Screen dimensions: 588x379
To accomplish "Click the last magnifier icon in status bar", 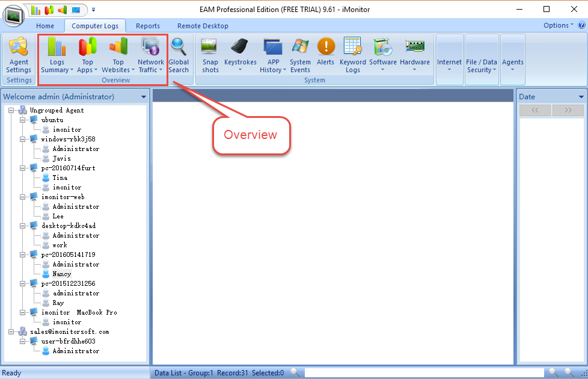I will pyautogui.click(x=569, y=372).
